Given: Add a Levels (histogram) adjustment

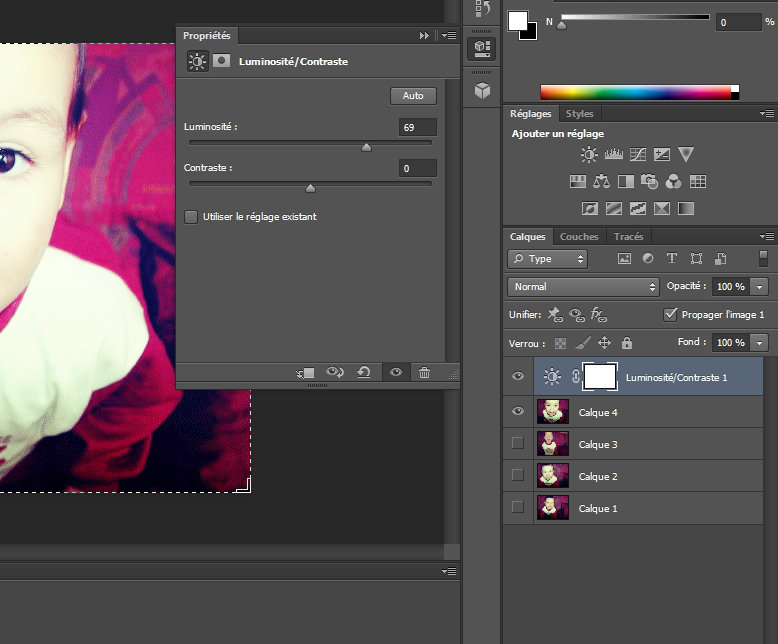Looking at the screenshot, I should [614, 155].
